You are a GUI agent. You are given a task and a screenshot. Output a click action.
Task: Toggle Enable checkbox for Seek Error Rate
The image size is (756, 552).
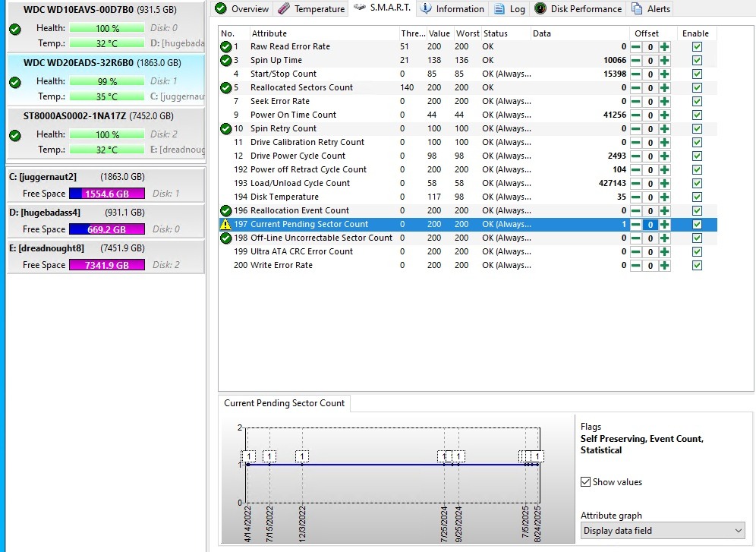click(697, 101)
